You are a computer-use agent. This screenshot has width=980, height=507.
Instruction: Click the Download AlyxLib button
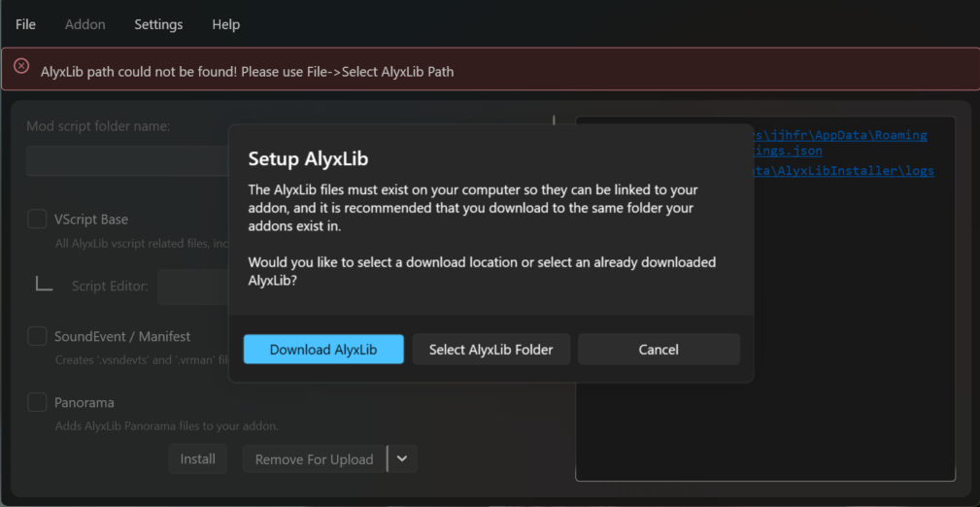point(322,350)
